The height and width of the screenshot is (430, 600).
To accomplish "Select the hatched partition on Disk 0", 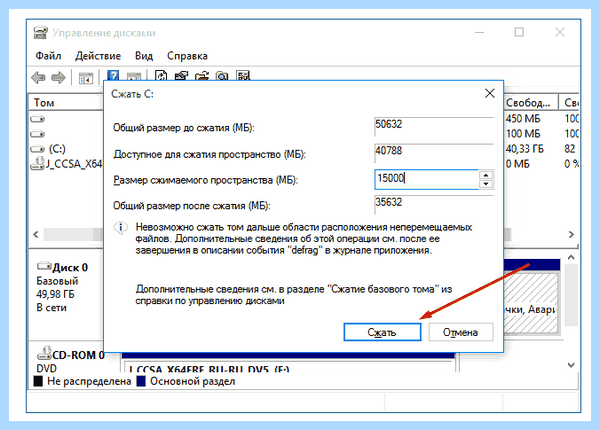I will coord(531,302).
